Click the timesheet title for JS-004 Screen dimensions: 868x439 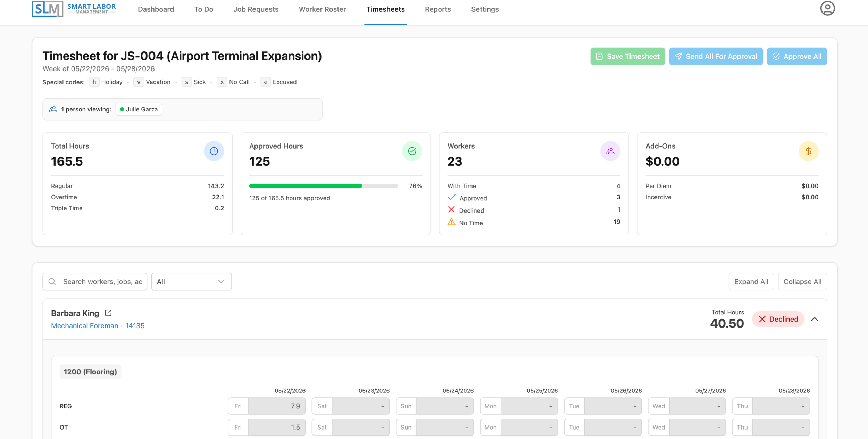[x=182, y=56]
